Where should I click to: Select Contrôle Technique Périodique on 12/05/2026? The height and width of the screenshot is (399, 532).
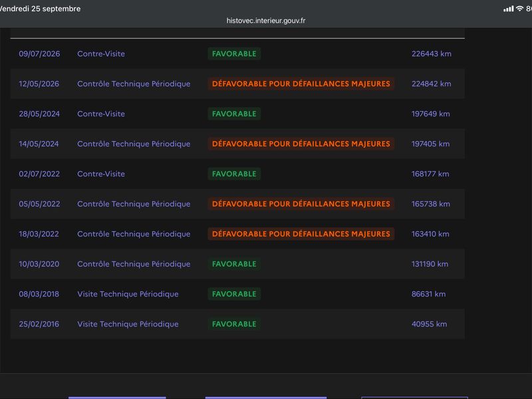(134, 84)
